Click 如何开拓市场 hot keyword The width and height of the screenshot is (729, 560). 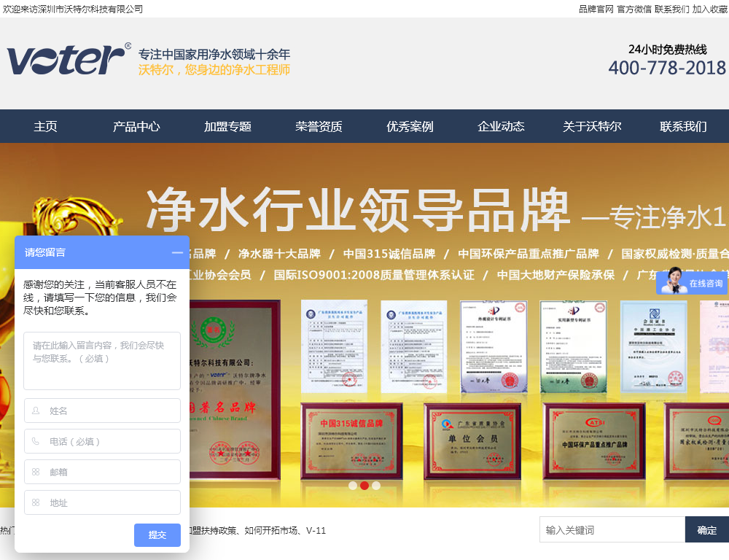[271, 531]
